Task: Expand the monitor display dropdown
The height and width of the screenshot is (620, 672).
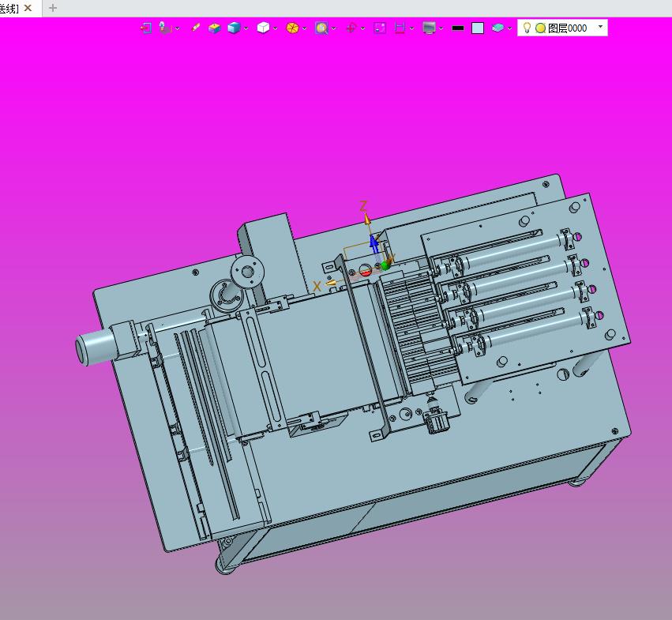Action: 441,28
